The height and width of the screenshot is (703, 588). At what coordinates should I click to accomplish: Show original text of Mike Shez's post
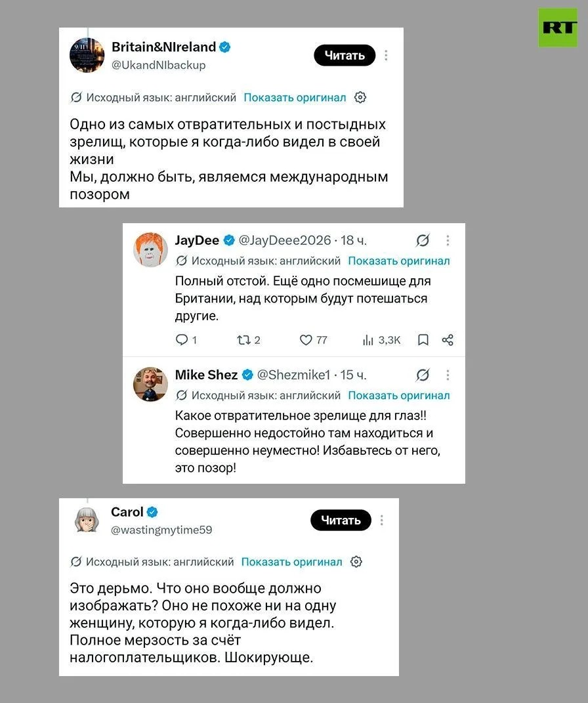pos(399,395)
